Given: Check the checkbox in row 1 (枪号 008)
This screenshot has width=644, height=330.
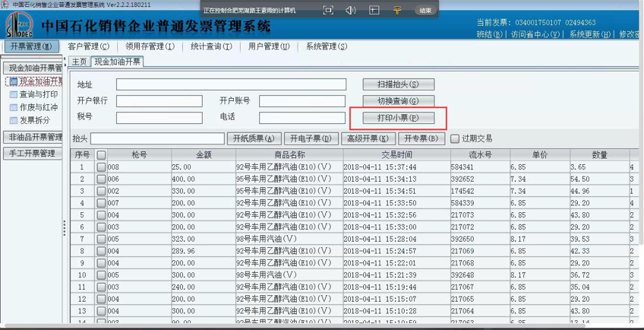Looking at the screenshot, I should coord(101,167).
